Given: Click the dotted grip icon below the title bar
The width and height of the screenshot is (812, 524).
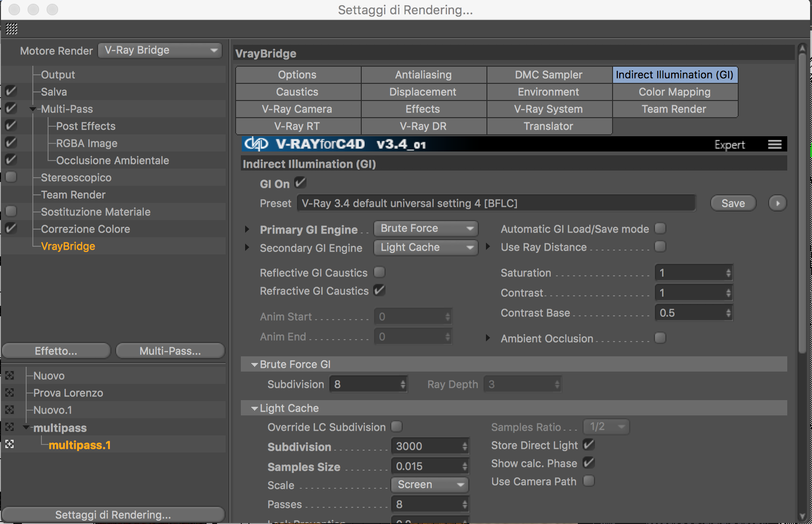Looking at the screenshot, I should coord(12,29).
